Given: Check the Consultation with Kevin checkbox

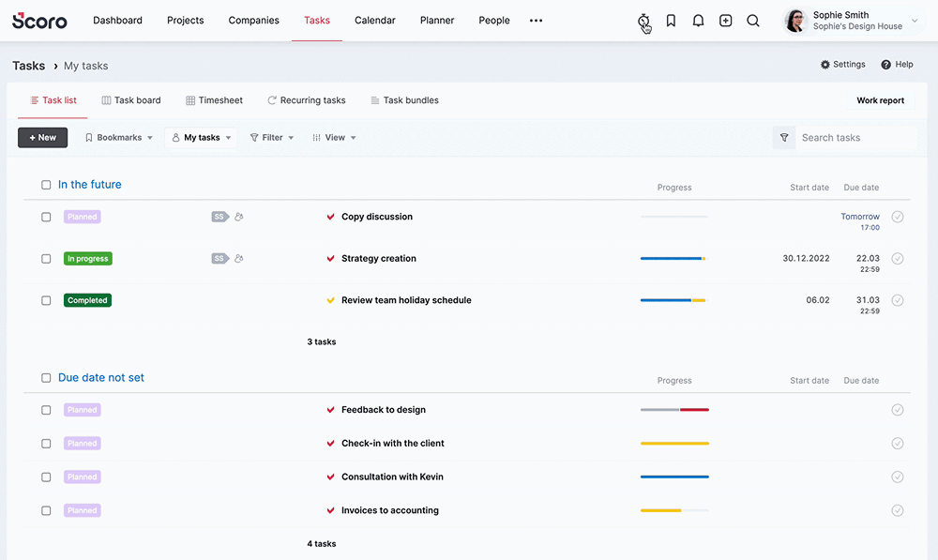Looking at the screenshot, I should [46, 477].
